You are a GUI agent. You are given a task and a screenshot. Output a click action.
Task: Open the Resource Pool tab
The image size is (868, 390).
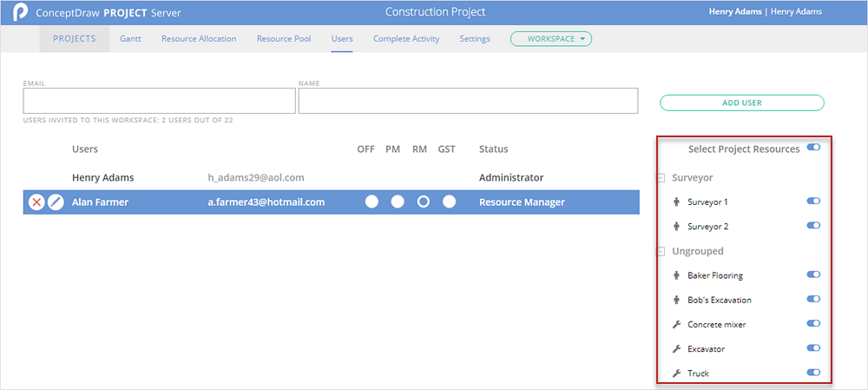pyautogui.click(x=284, y=39)
